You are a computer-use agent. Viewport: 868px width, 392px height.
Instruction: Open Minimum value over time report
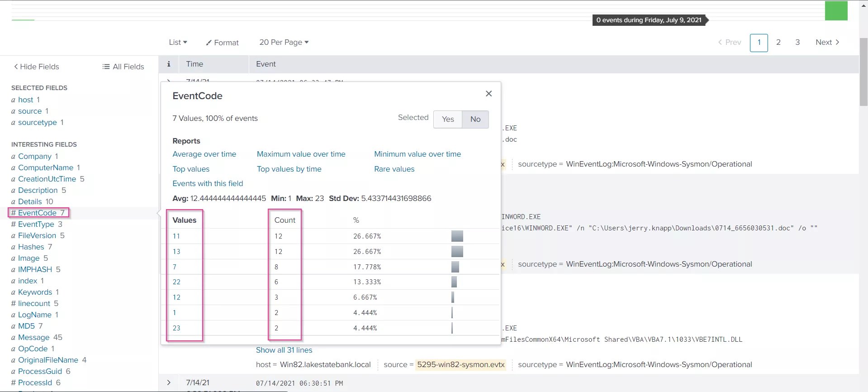pos(417,154)
